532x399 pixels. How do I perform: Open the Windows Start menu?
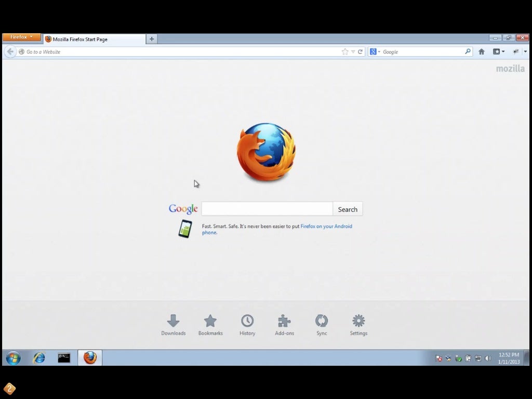point(13,358)
